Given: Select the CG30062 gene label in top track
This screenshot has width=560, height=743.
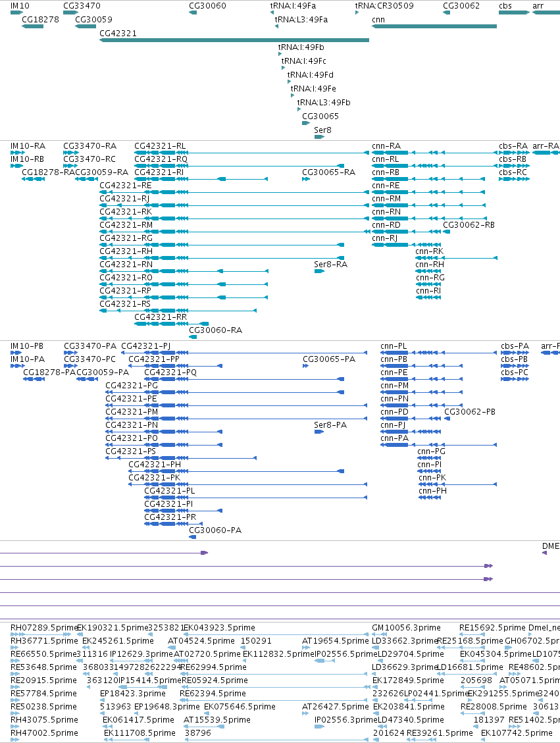Looking at the screenshot, I should point(461,6).
